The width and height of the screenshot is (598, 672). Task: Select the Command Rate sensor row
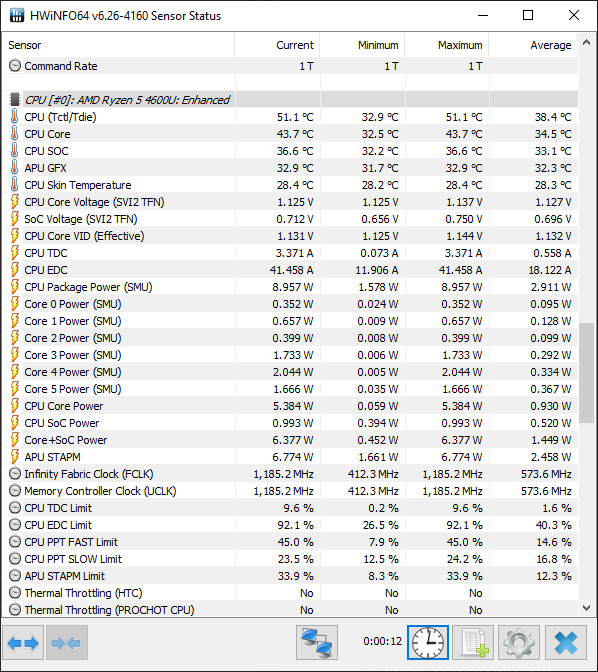click(x=290, y=66)
